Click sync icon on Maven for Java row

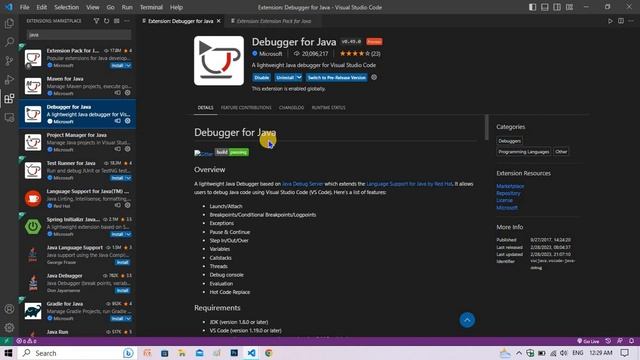coord(118,93)
